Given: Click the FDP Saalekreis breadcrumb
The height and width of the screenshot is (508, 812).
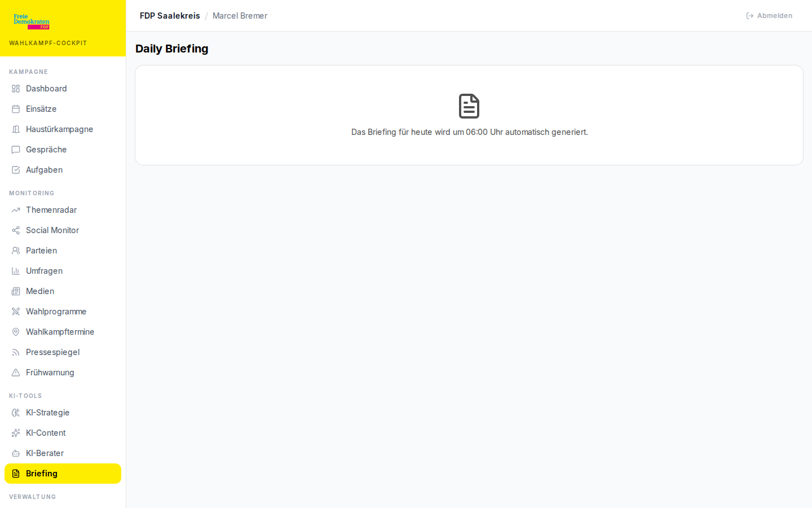Looking at the screenshot, I should (170, 16).
